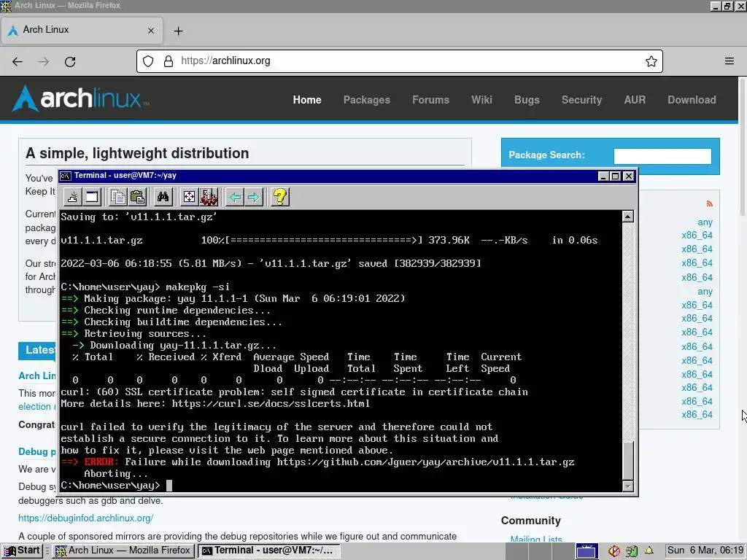
Task: Bookmark this page with star icon
Action: tap(651, 61)
